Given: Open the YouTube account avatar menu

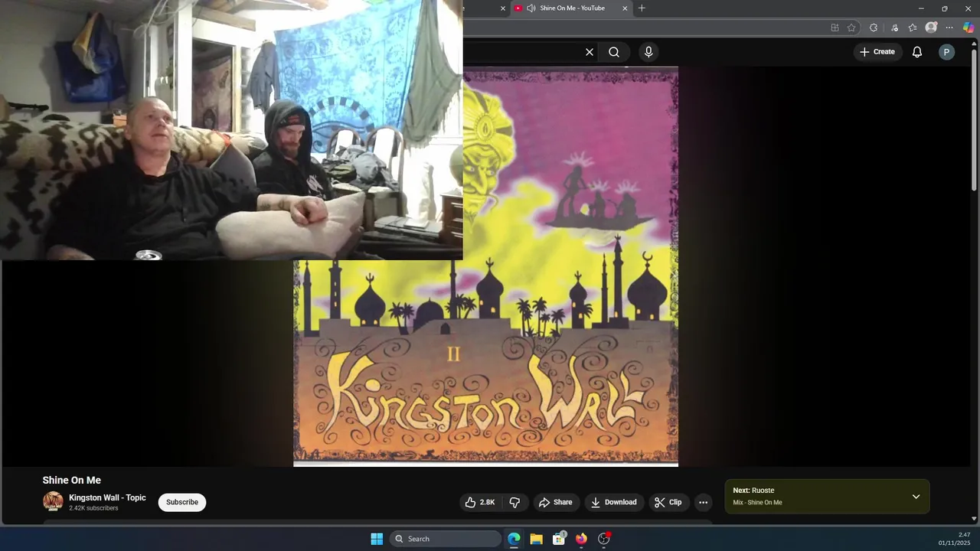Looking at the screenshot, I should pos(946,52).
